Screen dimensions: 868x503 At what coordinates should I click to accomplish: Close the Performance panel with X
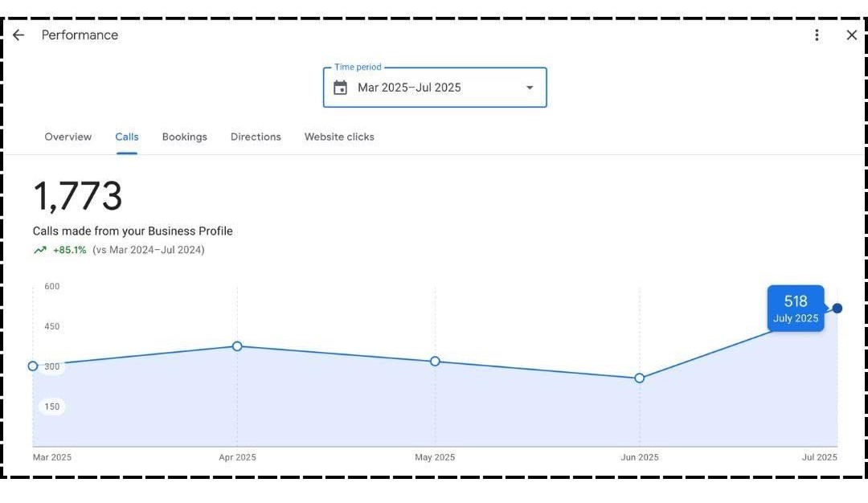point(852,35)
